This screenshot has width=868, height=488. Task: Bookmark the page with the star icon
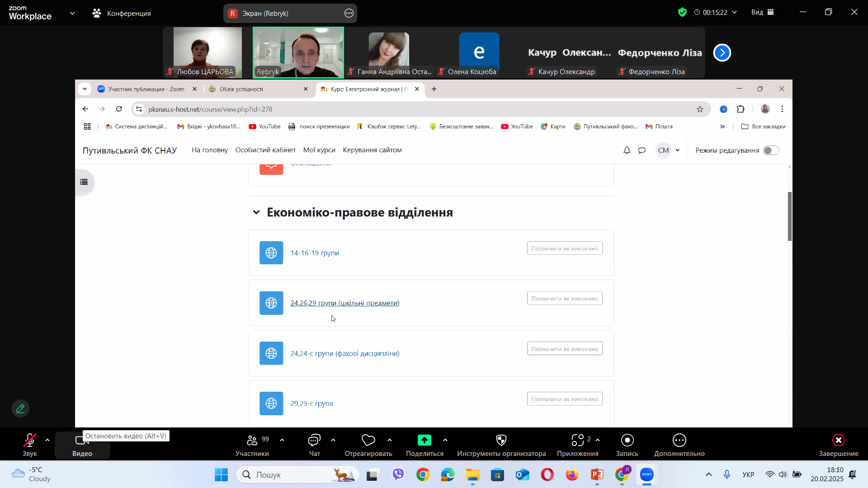pos(700,109)
